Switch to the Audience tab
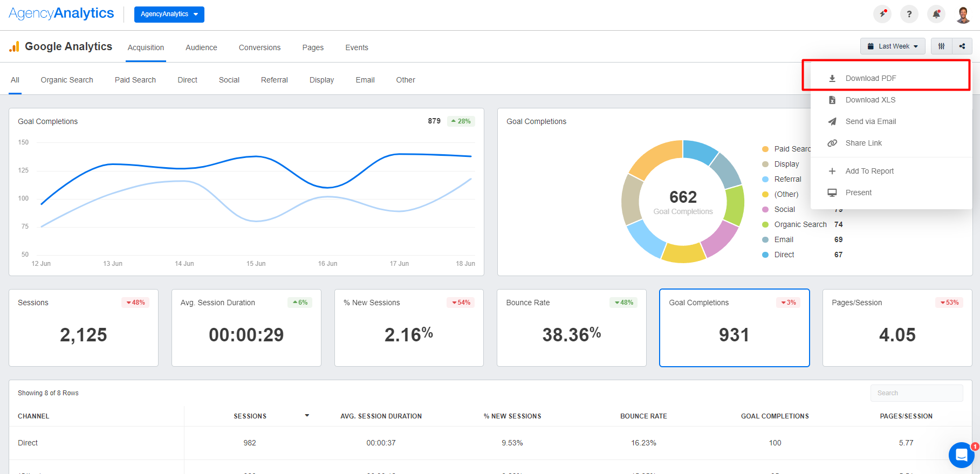Screen dimensions: 980x474 [x=201, y=47]
